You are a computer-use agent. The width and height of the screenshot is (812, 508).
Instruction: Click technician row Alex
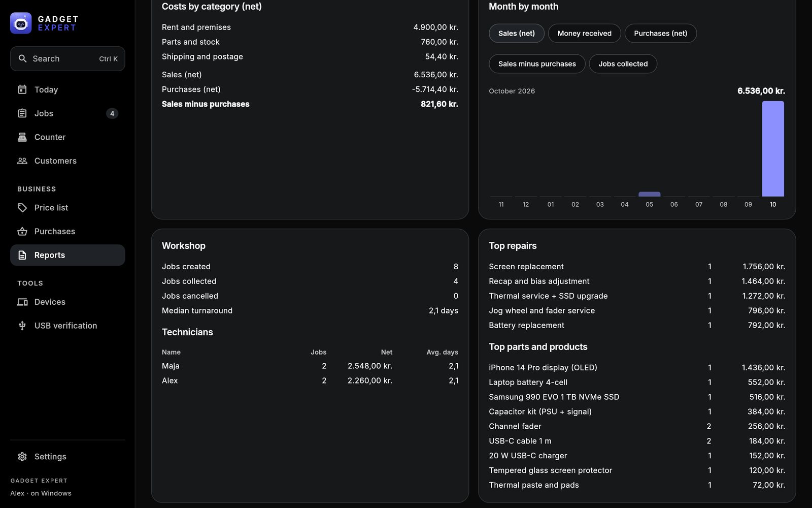click(310, 380)
